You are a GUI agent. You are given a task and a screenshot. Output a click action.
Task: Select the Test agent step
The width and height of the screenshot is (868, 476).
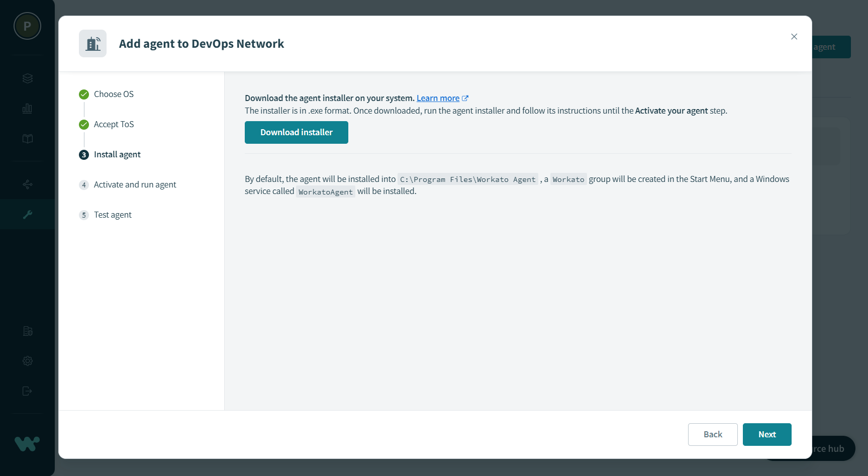[x=113, y=215]
